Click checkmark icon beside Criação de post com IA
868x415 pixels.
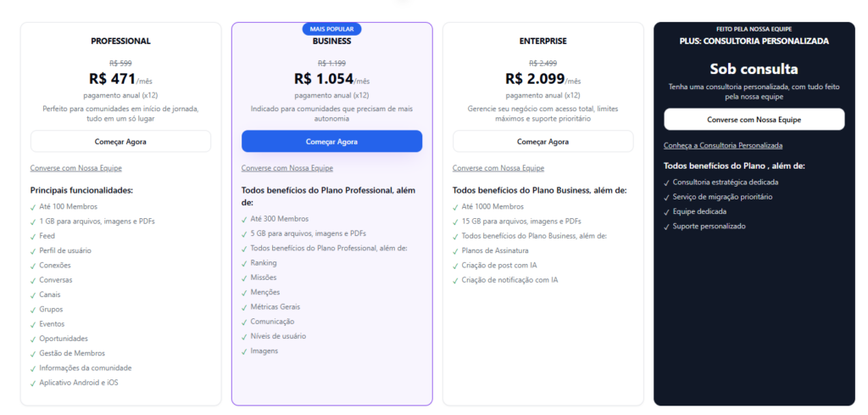(455, 266)
